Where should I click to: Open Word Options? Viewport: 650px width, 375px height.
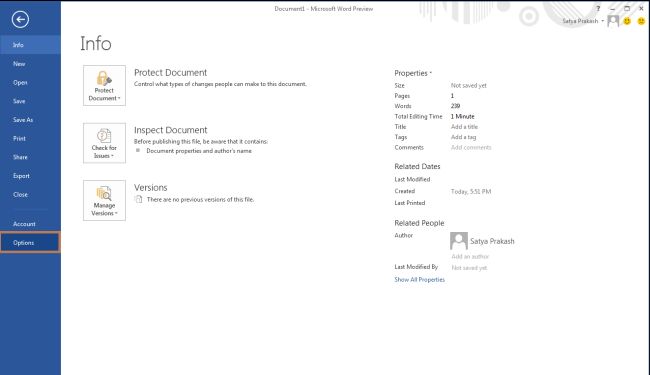click(x=30, y=243)
